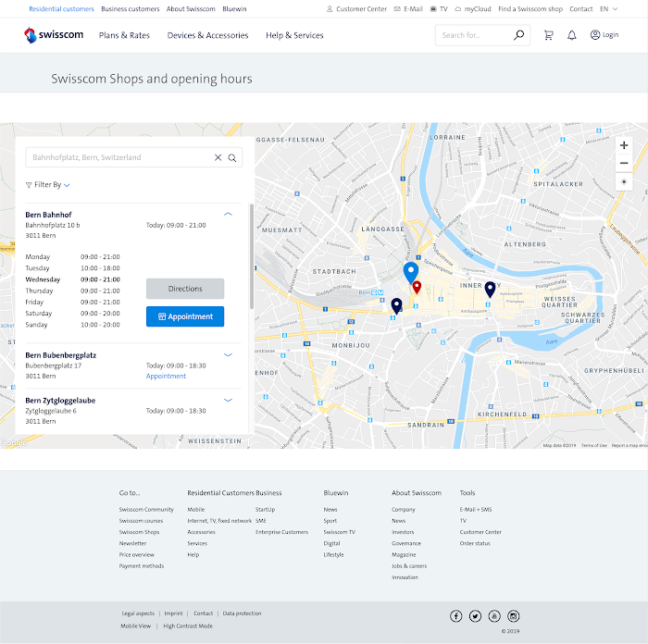This screenshot has height=644, width=648.
Task: Click the blue Appointment button
Action: click(185, 316)
